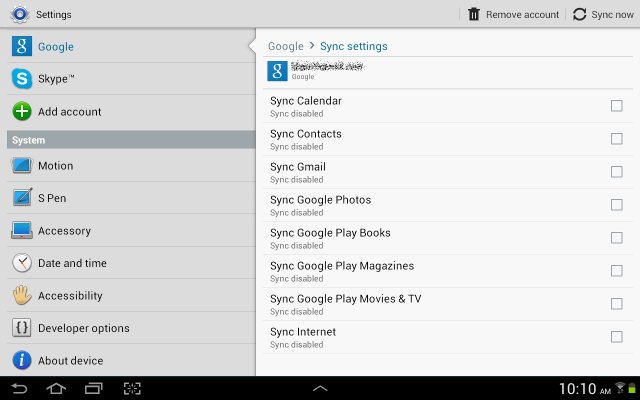Tap the Remove account trash icon
This screenshot has height=400, width=640.
473,14
